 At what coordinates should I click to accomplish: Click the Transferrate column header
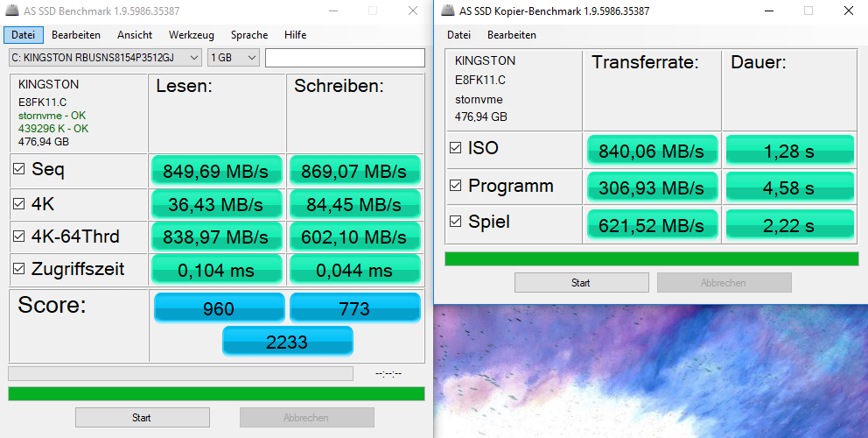pyautogui.click(x=645, y=62)
